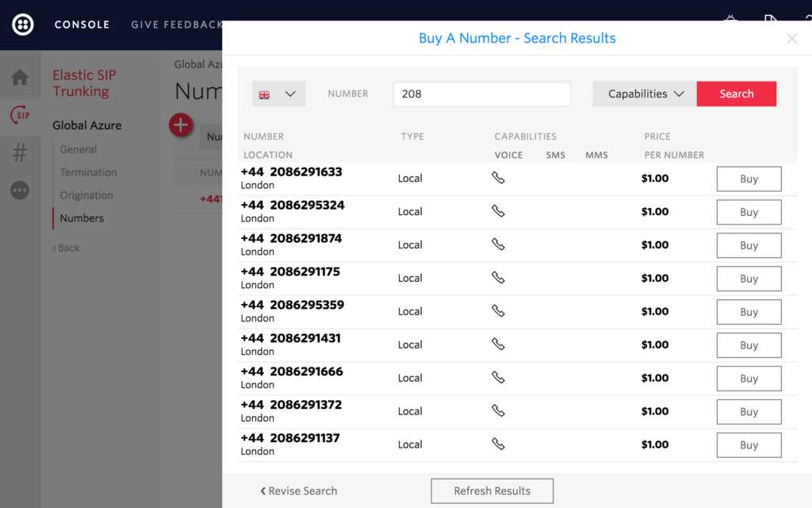Click the CAPABILITIES column header

click(x=525, y=137)
